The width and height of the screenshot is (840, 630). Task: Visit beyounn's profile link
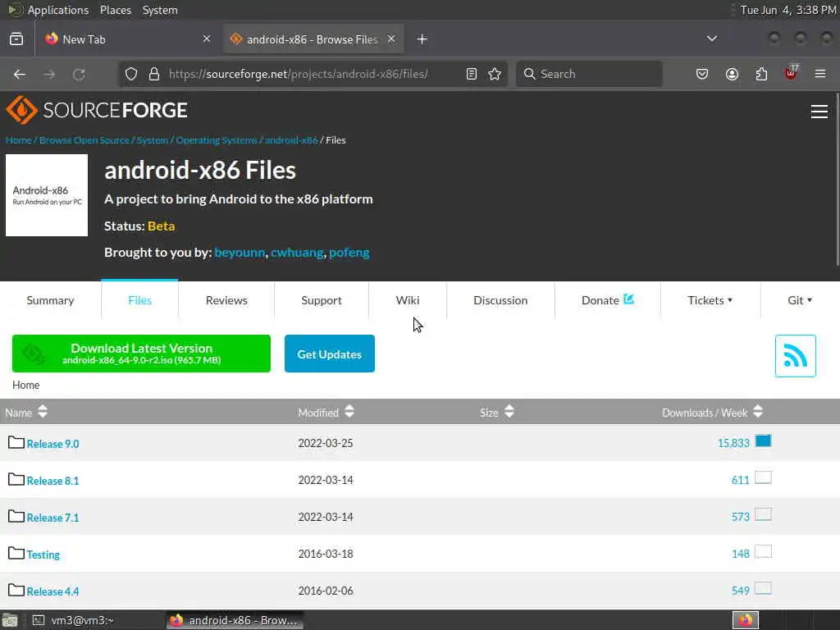[x=240, y=253]
